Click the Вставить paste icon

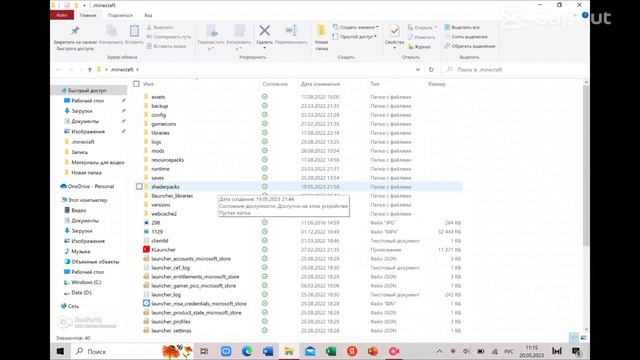click(134, 31)
